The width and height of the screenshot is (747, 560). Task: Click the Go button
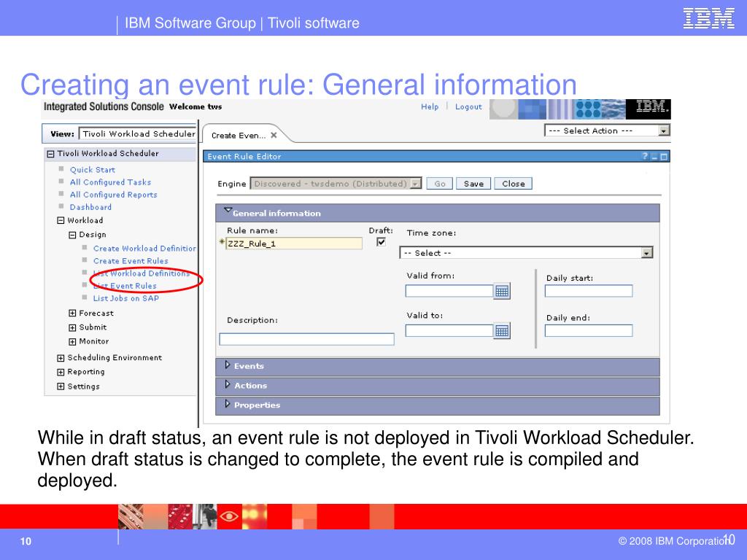[x=440, y=184]
